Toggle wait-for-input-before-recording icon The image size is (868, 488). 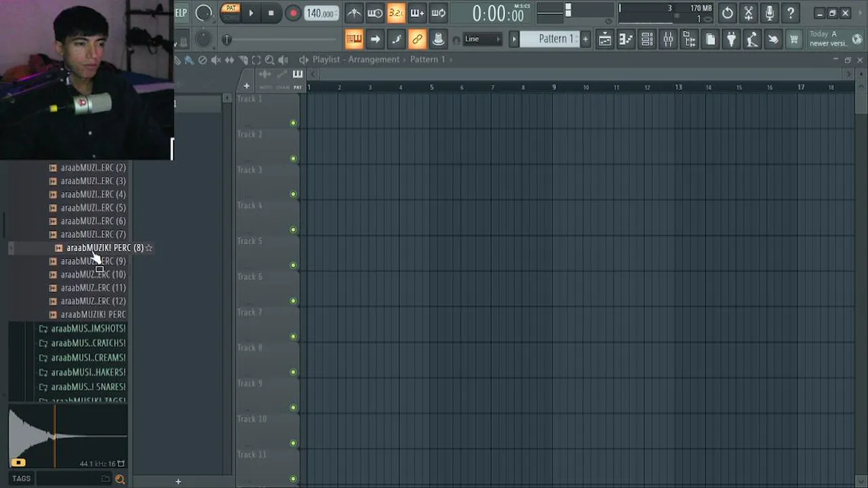coord(375,13)
